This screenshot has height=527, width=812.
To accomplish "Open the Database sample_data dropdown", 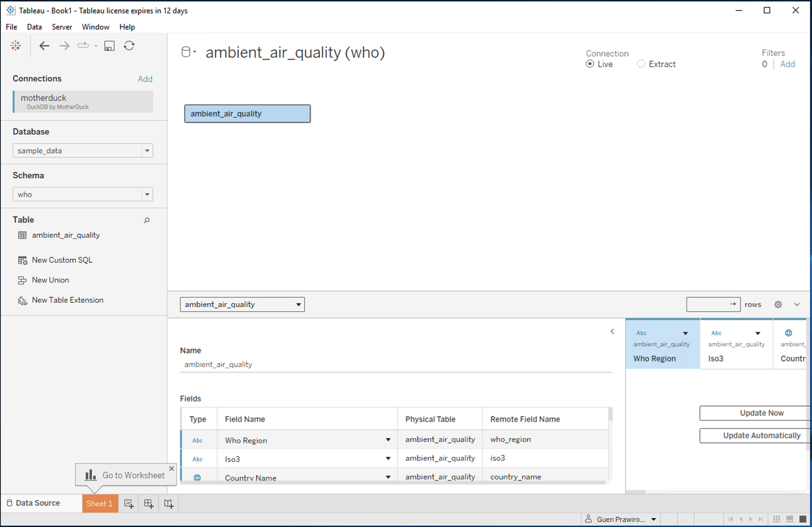I will coord(147,151).
